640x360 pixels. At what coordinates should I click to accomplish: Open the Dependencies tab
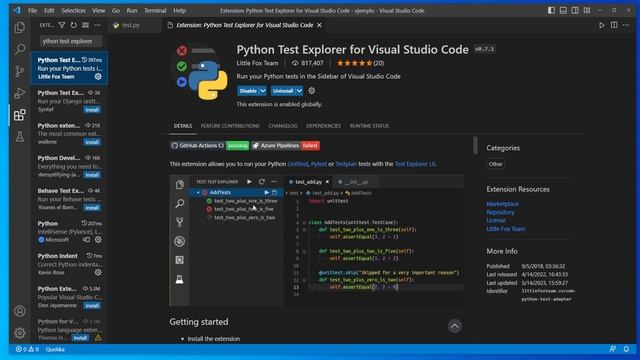tap(324, 126)
